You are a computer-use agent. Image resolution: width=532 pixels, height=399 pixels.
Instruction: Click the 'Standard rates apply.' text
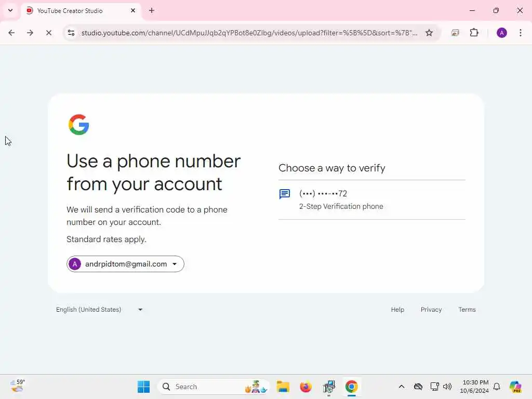click(107, 239)
